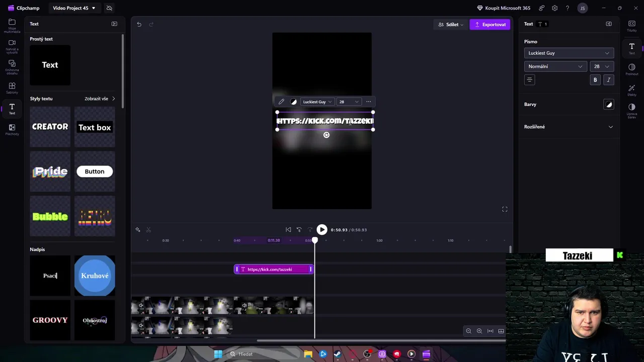This screenshot has height=362, width=644.
Task: Open settings gear in top bar
Action: 554,8
